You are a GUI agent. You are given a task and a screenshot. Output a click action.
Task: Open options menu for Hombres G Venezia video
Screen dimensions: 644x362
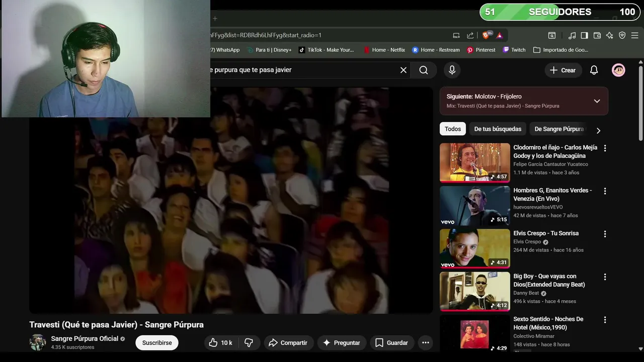tap(605, 191)
